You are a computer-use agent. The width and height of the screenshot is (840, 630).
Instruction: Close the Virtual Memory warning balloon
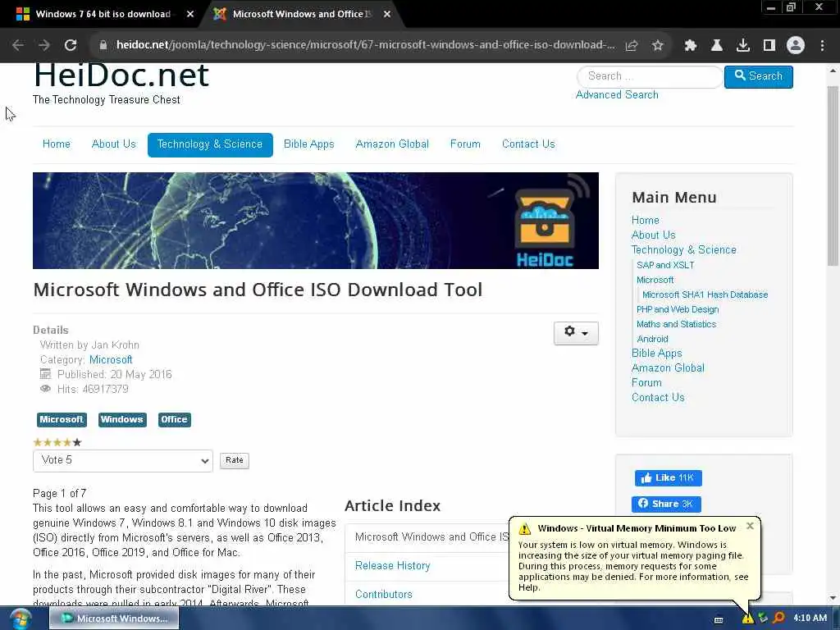coord(750,526)
